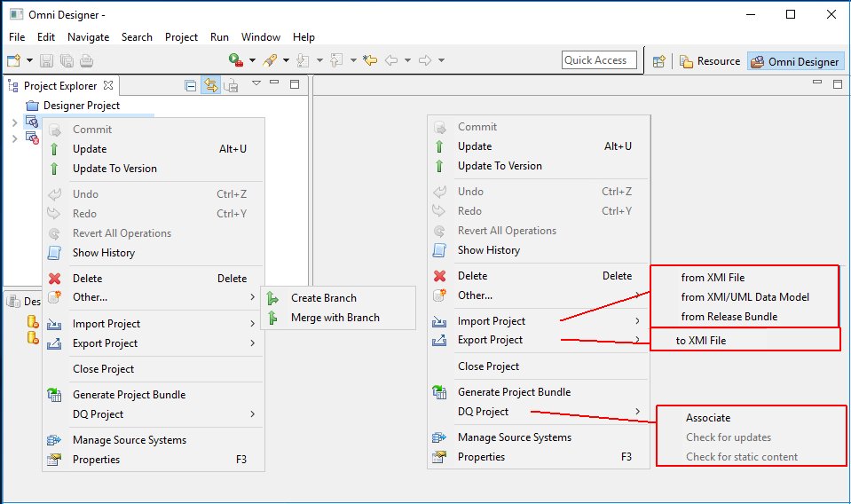Viewport: 851px width, 504px height.
Task: Click Show History icon in left-hand context menu
Action: (54, 253)
